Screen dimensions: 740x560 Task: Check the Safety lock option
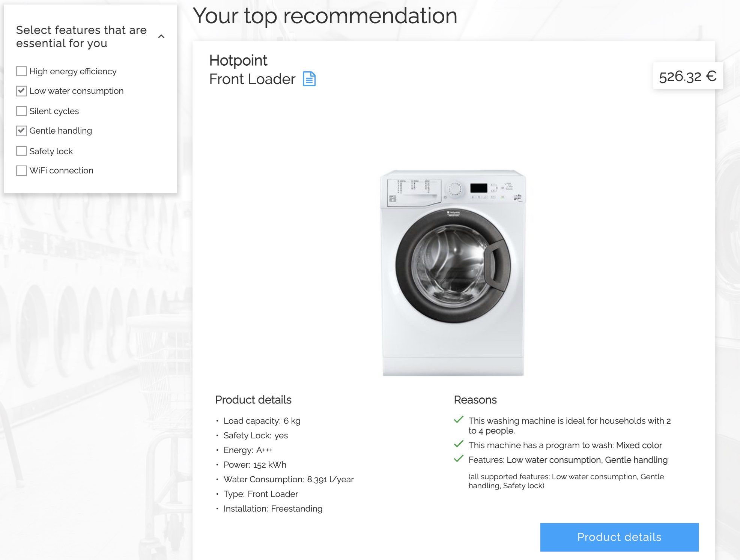21,151
